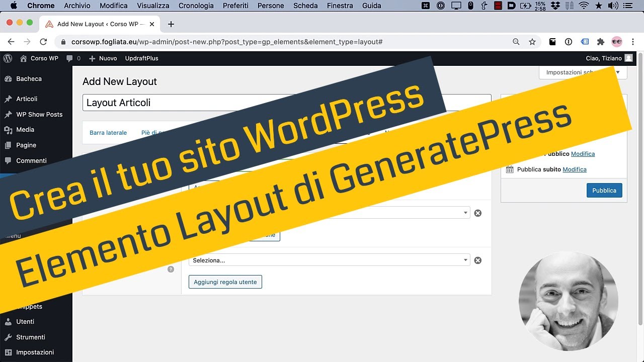Viewport: 644px width, 362px height.
Task: Expand the first display rule dropdown arrow
Action: click(466, 213)
